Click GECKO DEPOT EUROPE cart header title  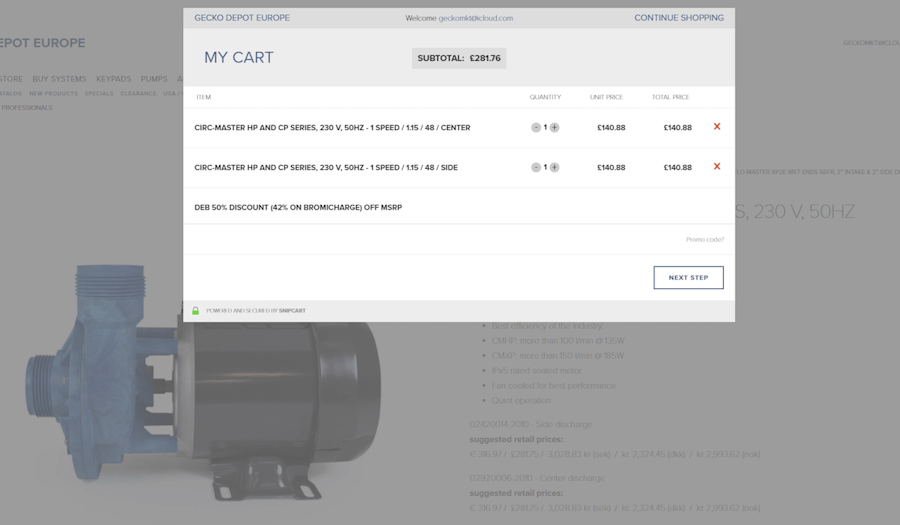242,18
